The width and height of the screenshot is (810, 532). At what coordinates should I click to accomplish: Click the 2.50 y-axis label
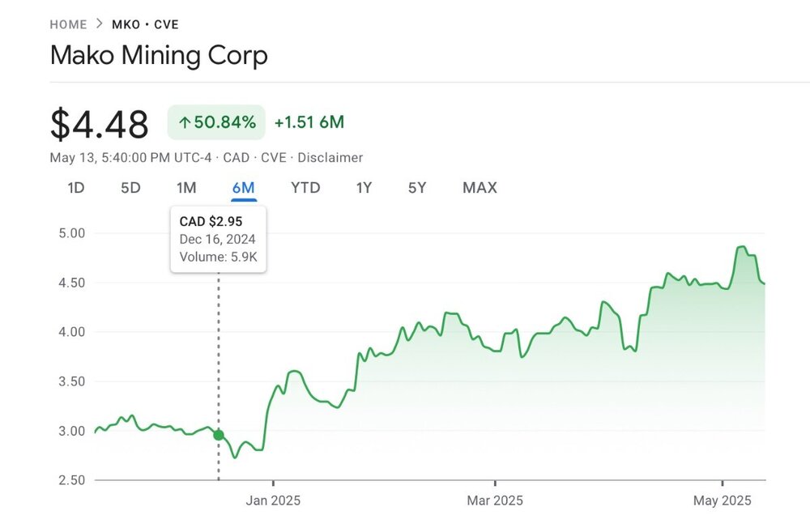72,480
